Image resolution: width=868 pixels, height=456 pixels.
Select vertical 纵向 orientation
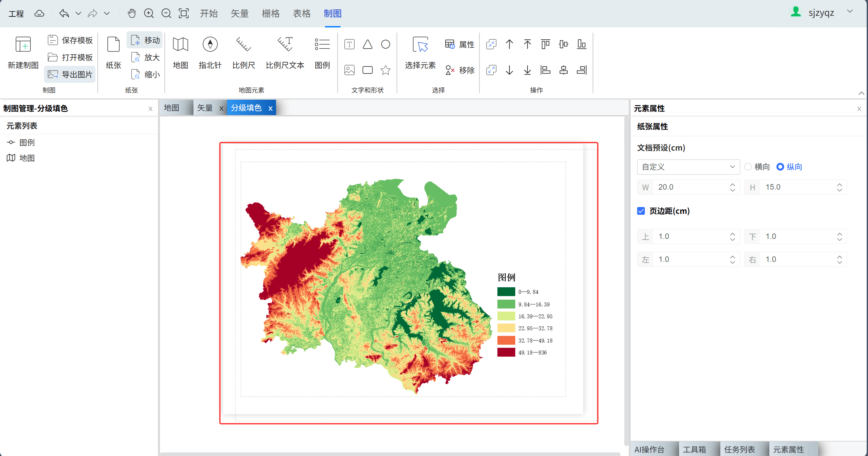(x=780, y=167)
